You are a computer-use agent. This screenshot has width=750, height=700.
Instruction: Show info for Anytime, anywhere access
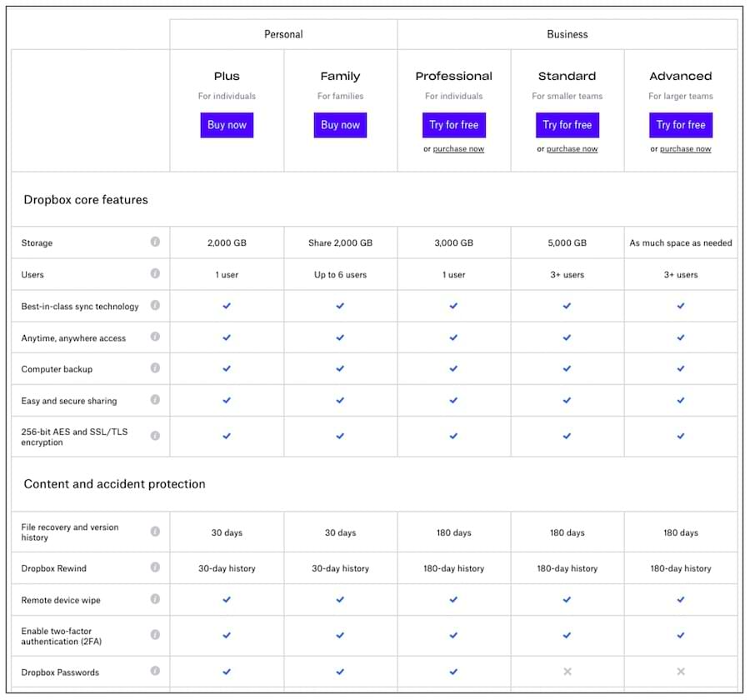(x=155, y=337)
